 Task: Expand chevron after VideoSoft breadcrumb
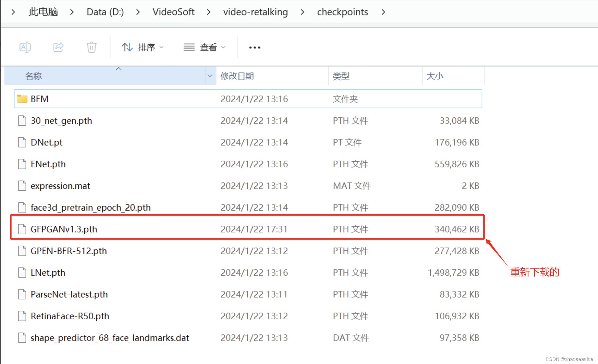209,12
